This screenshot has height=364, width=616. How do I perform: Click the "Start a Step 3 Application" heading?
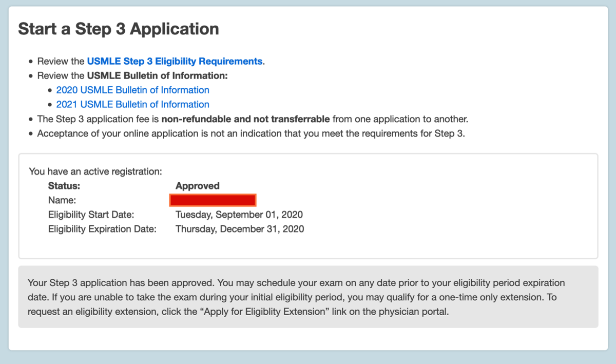pos(119,29)
